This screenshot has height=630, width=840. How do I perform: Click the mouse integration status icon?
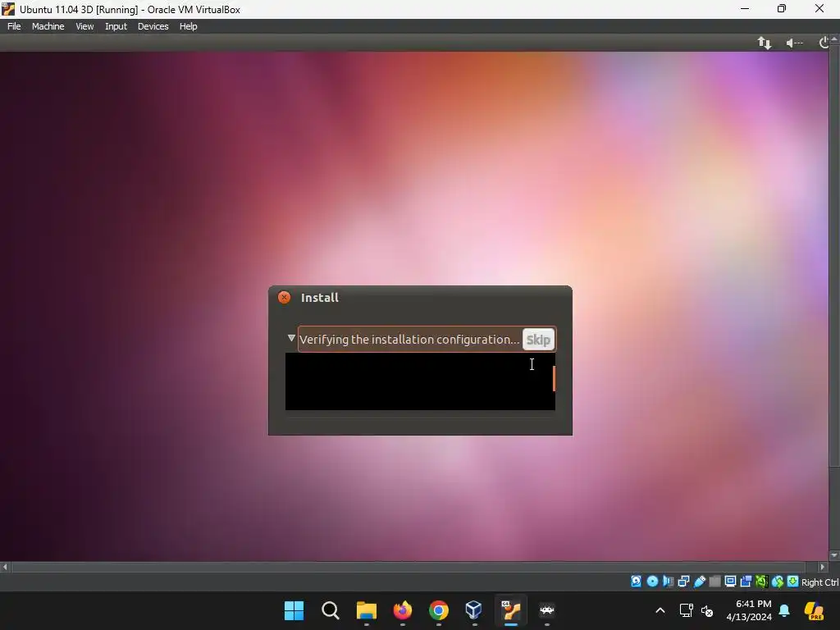778,582
